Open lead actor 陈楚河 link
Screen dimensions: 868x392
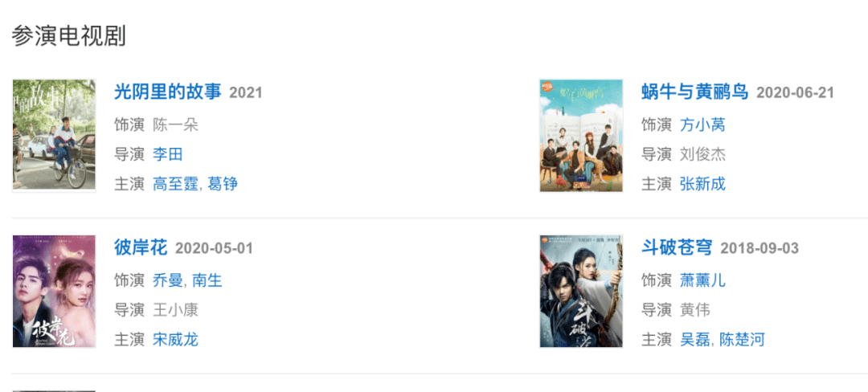(x=742, y=339)
